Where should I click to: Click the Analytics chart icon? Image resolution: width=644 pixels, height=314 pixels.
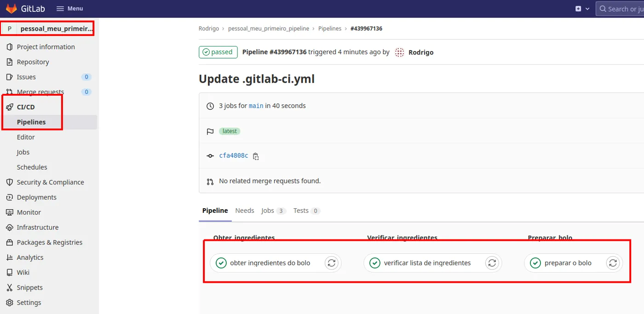[9, 257]
